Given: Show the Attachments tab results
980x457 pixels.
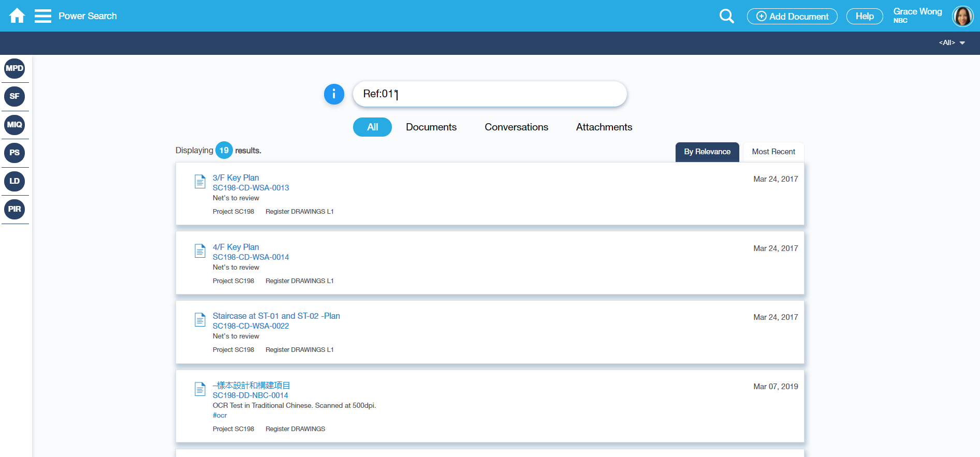Looking at the screenshot, I should point(604,127).
